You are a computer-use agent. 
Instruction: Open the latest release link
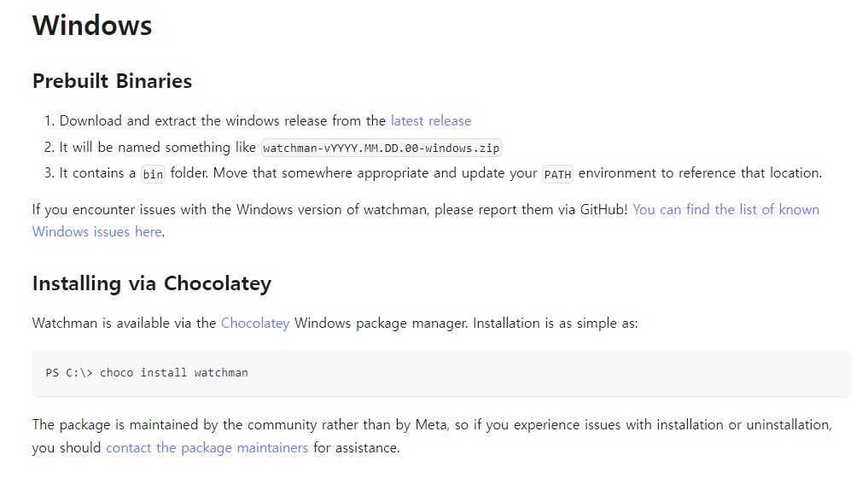[x=431, y=120]
